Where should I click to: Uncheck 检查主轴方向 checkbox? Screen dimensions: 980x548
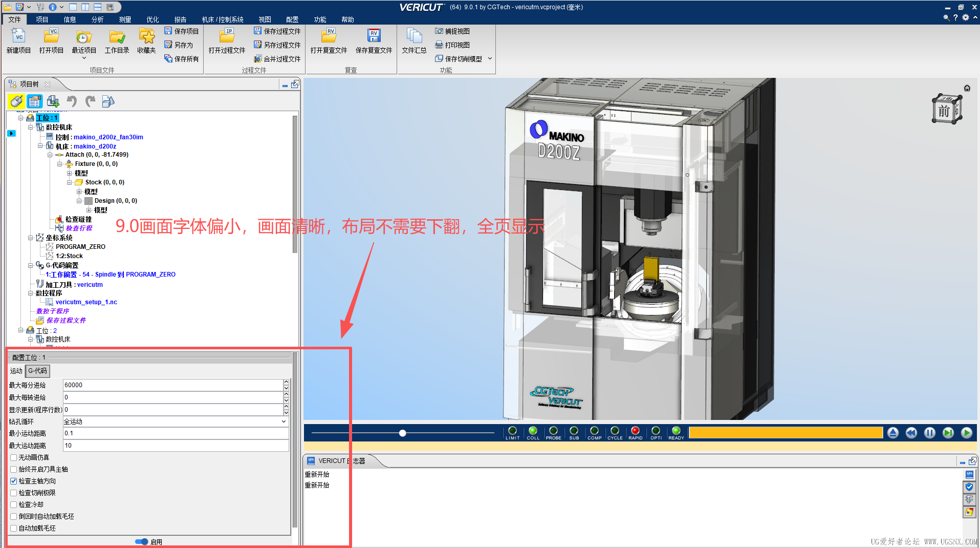[x=14, y=481]
